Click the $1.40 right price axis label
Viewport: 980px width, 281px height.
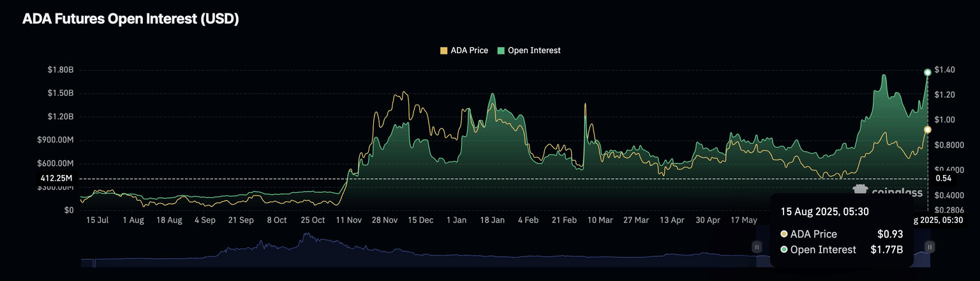pos(946,70)
